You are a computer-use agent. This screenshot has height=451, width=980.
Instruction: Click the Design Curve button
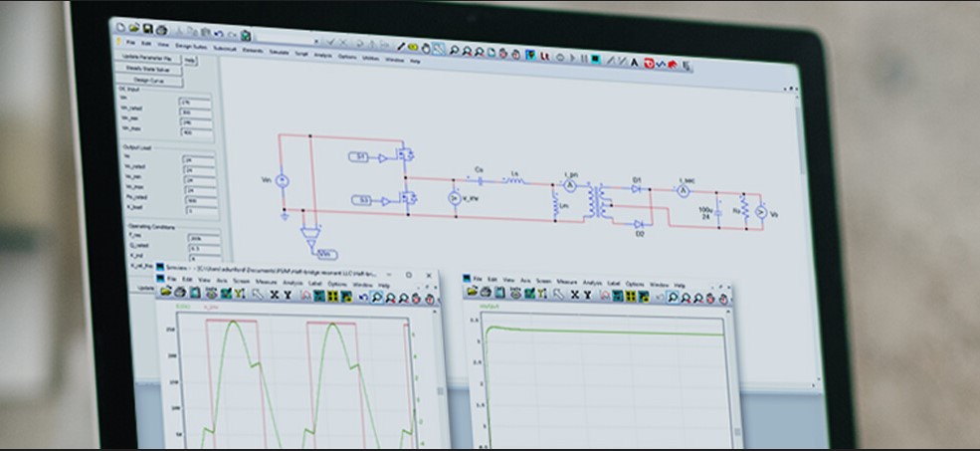150,81
